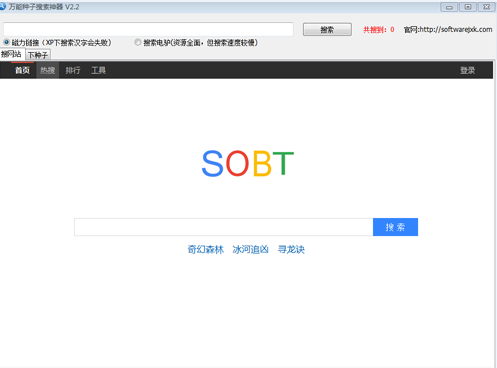The height and width of the screenshot is (368, 497).
Task: Switch to the 下种子 tab
Action: coord(38,55)
